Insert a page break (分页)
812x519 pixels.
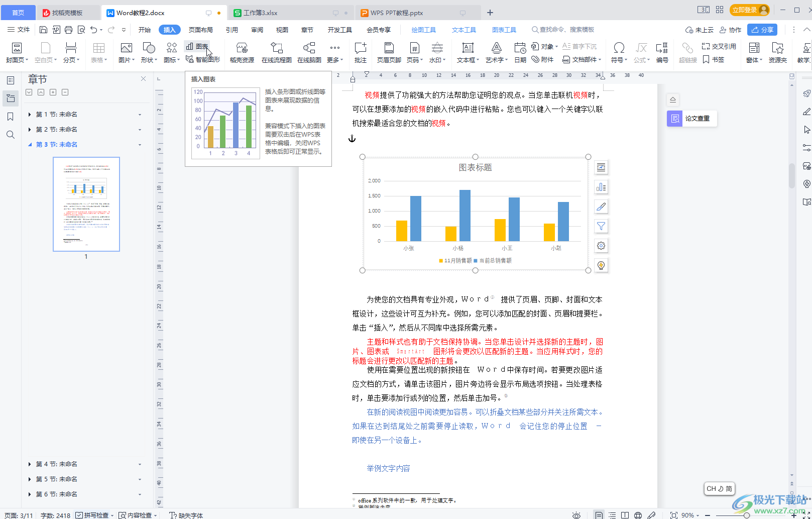point(71,53)
